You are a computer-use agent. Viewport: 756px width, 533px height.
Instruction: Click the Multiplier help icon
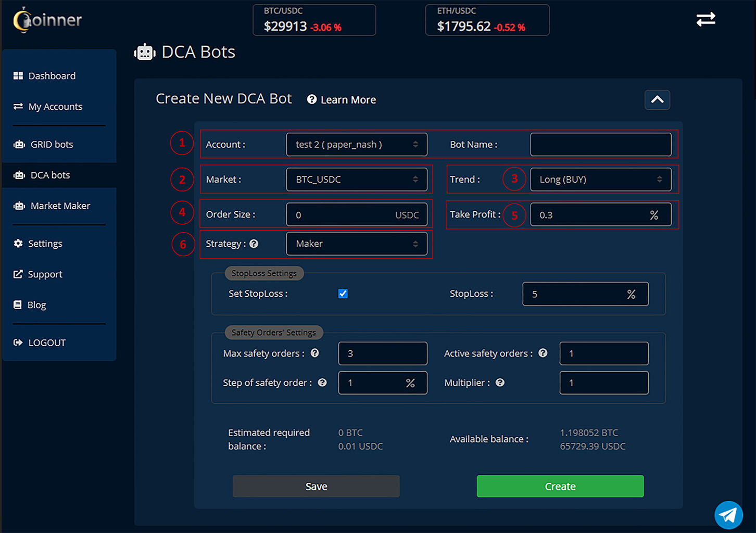pyautogui.click(x=500, y=383)
